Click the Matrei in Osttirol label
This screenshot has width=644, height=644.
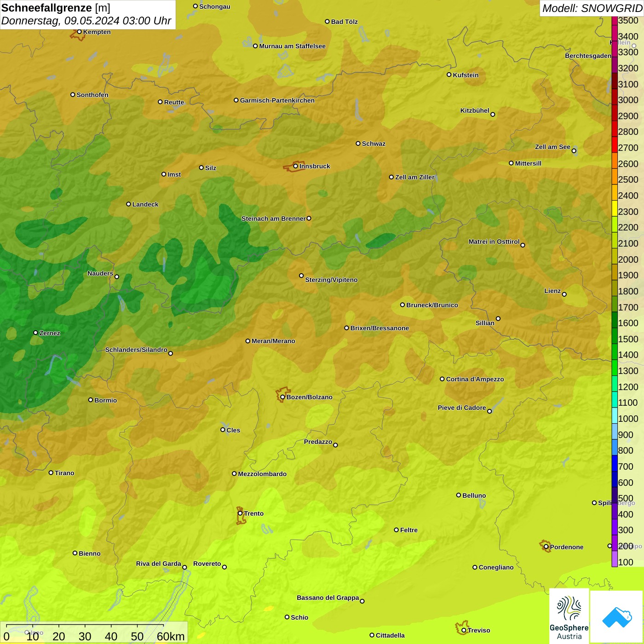coord(494,241)
